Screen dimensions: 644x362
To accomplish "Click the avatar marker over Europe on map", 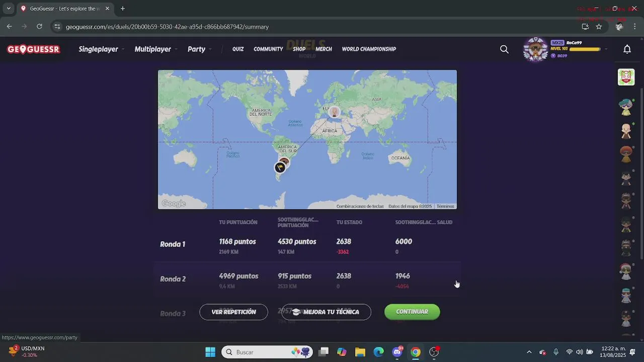I will coord(334,112).
